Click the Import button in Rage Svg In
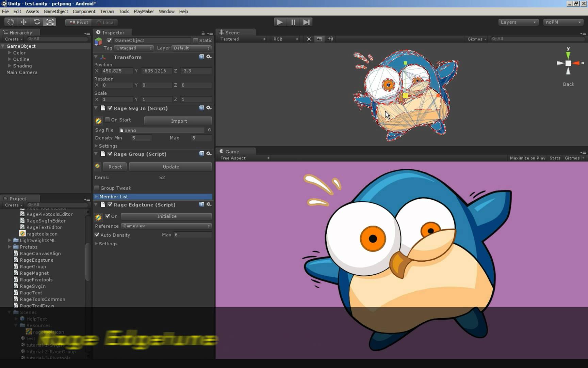The height and width of the screenshot is (368, 588). pyautogui.click(x=177, y=121)
